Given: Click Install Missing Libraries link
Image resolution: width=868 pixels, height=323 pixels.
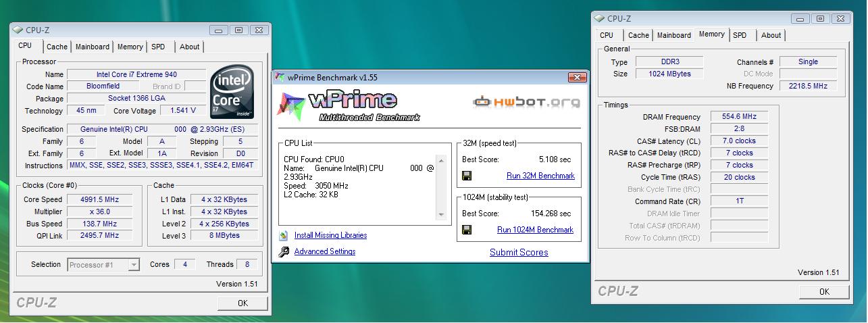Looking at the screenshot, I should (x=331, y=235).
